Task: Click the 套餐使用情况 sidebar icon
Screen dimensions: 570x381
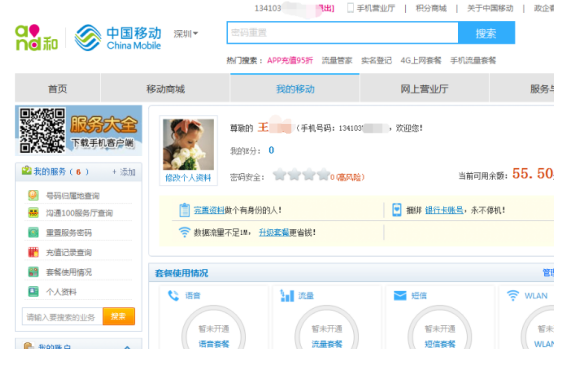Action: [x=33, y=272]
